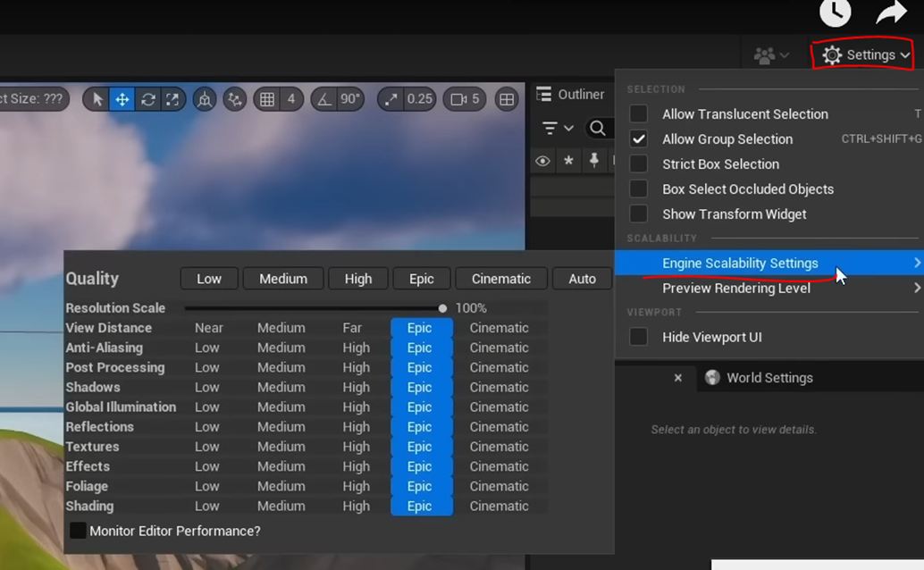Toggle surface snapping icon
The image size is (924, 570).
tap(235, 99)
